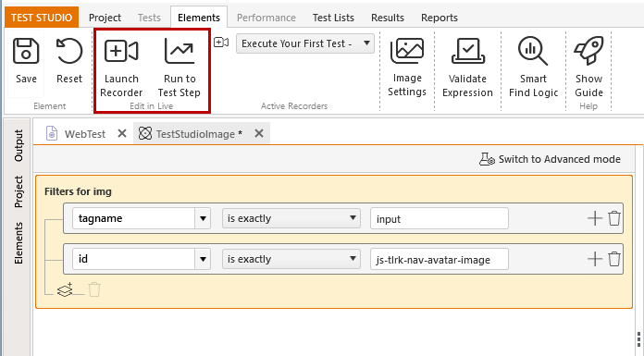
Task: Click the tagname attribute text box
Action: (x=134, y=218)
